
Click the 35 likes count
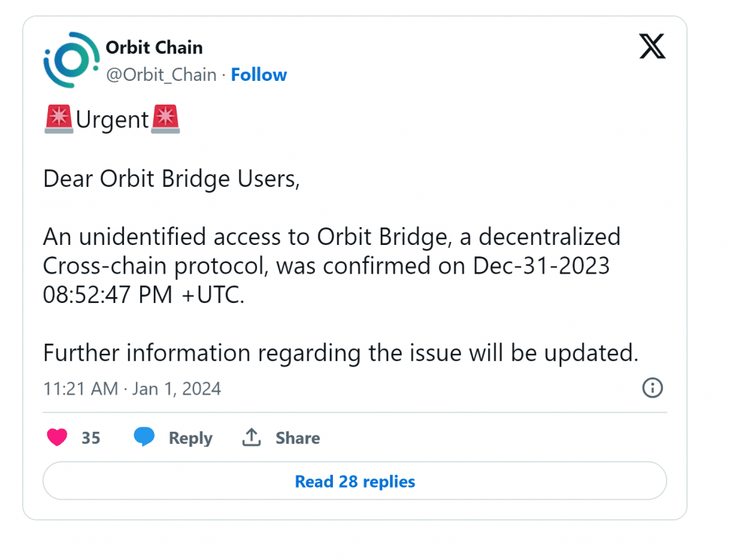(x=91, y=438)
